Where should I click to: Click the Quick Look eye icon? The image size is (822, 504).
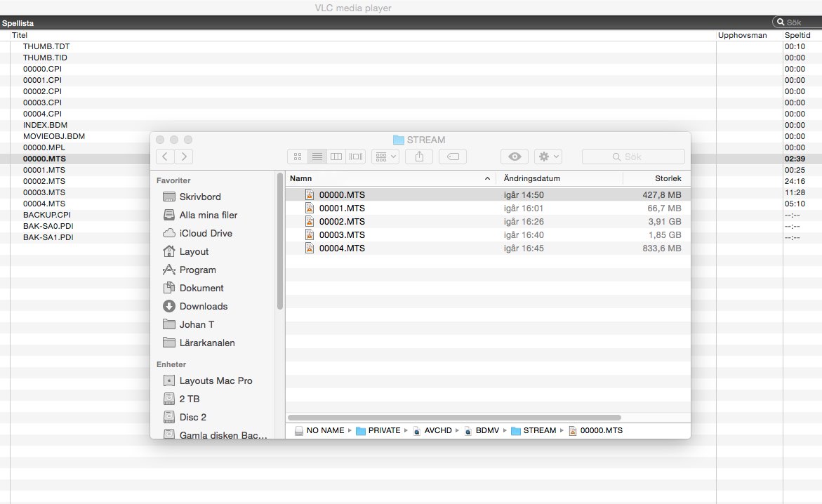515,157
